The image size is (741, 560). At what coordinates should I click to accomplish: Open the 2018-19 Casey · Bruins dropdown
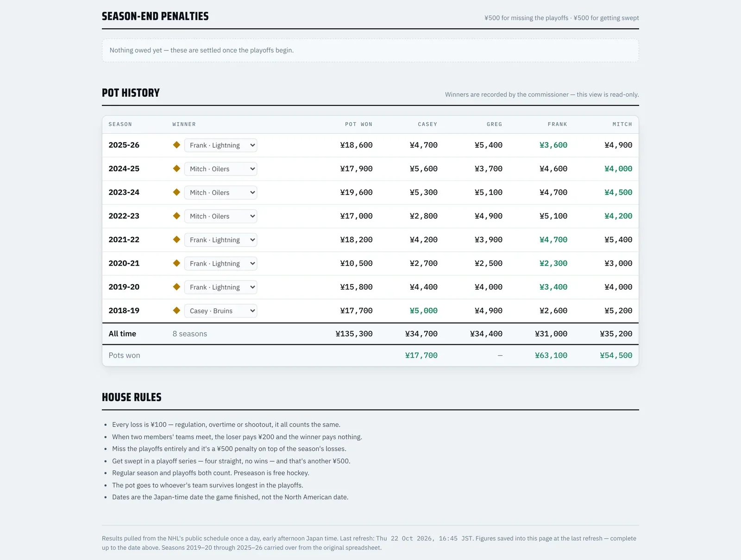pos(220,311)
